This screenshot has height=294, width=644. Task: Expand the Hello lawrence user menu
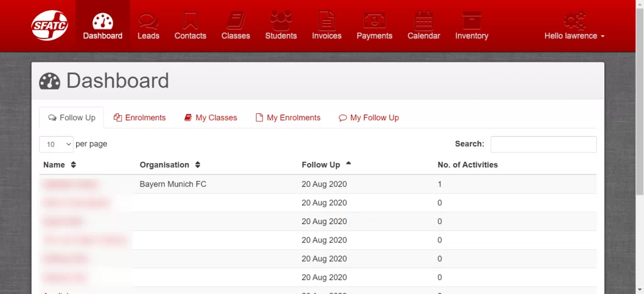point(574,36)
